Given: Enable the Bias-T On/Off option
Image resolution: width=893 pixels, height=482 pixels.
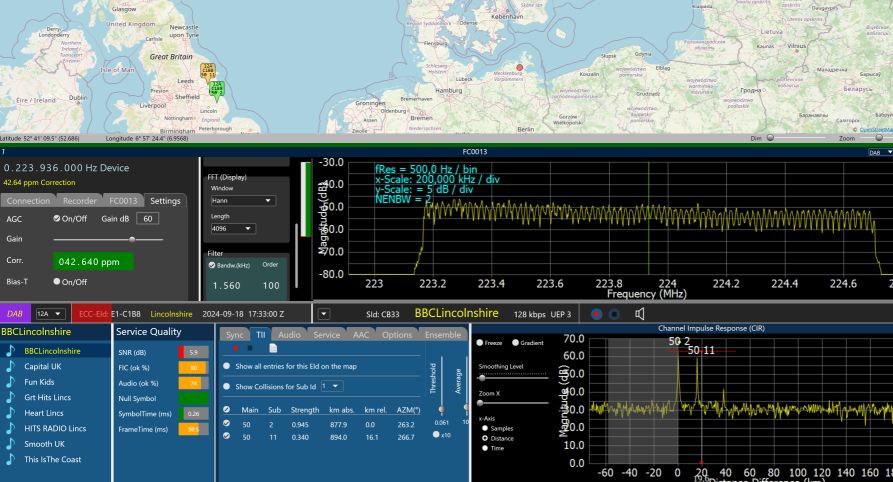Looking at the screenshot, I should point(57,282).
